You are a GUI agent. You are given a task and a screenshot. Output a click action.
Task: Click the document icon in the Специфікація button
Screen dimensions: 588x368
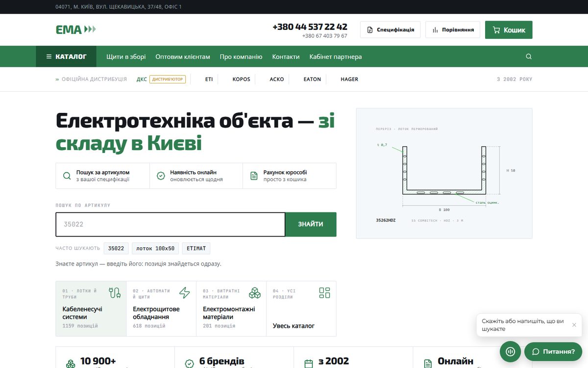click(x=370, y=30)
